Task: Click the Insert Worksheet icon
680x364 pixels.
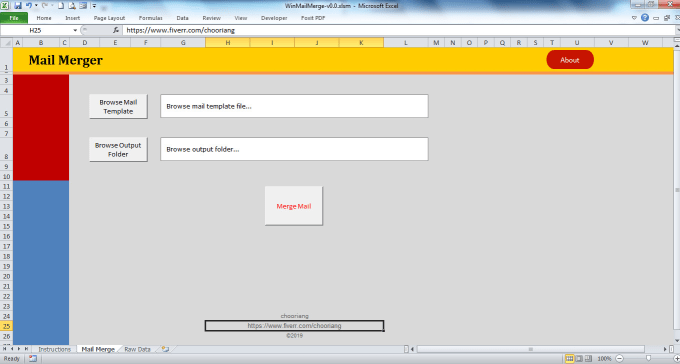Action: (165, 349)
